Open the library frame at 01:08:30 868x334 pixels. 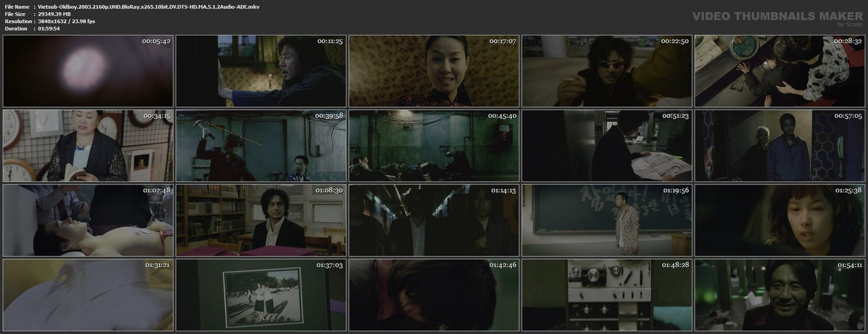(x=261, y=220)
